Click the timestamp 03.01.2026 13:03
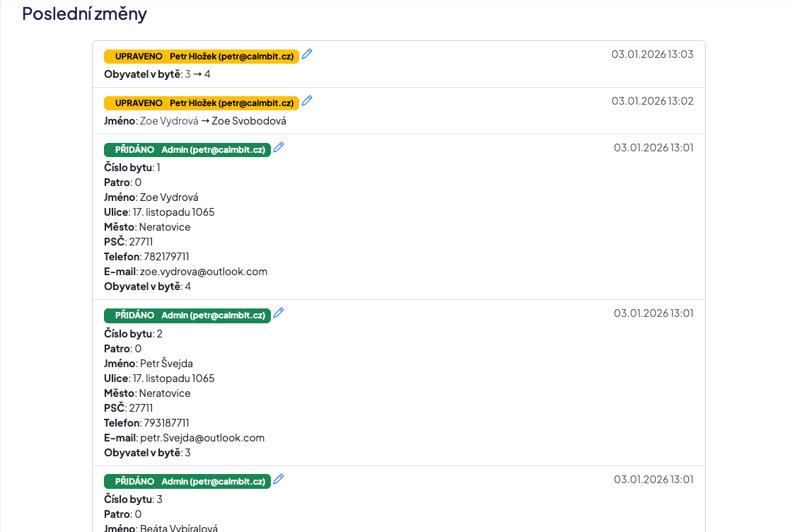790x532 pixels. [x=652, y=54]
